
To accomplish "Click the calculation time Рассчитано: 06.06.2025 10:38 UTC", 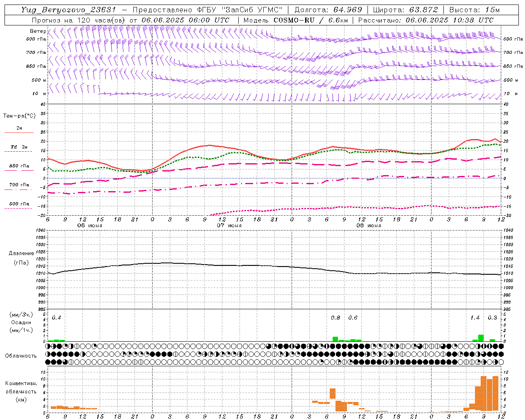I will pyautogui.click(x=426, y=20).
